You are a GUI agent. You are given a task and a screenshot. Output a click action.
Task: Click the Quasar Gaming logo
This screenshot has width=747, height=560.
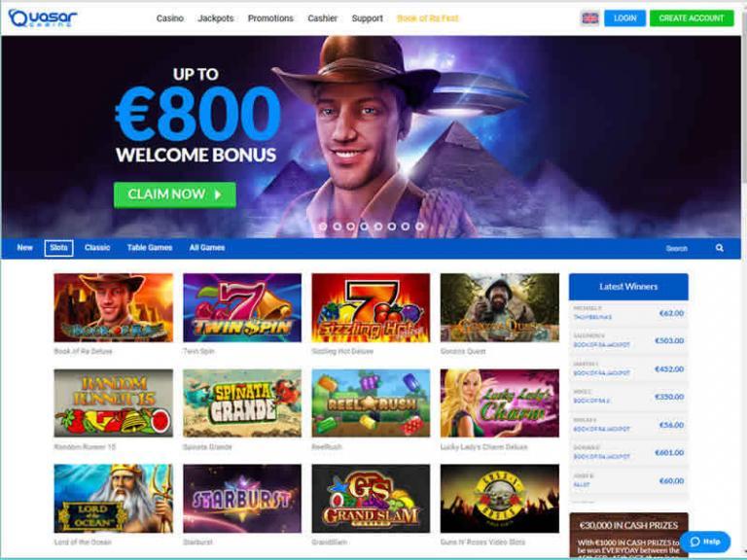(43, 18)
